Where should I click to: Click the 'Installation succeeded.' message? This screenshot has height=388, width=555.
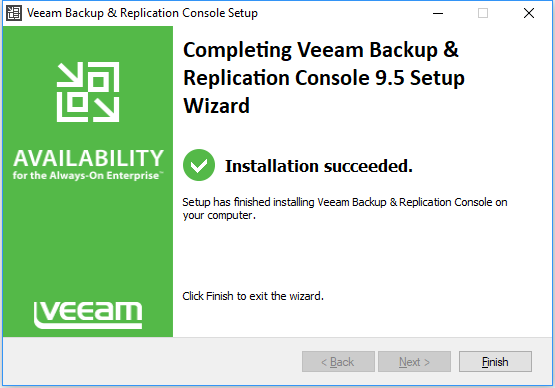click(319, 166)
